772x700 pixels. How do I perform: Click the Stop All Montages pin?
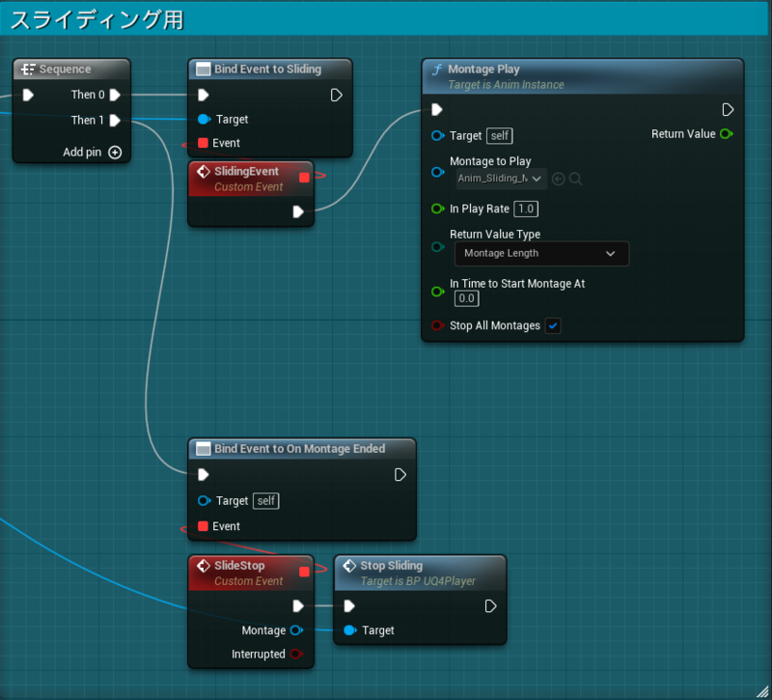coord(438,325)
